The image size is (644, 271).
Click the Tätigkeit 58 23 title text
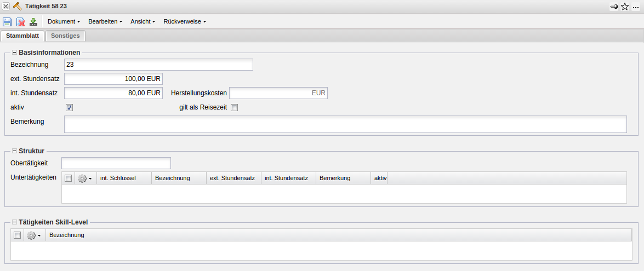pyautogui.click(x=46, y=7)
